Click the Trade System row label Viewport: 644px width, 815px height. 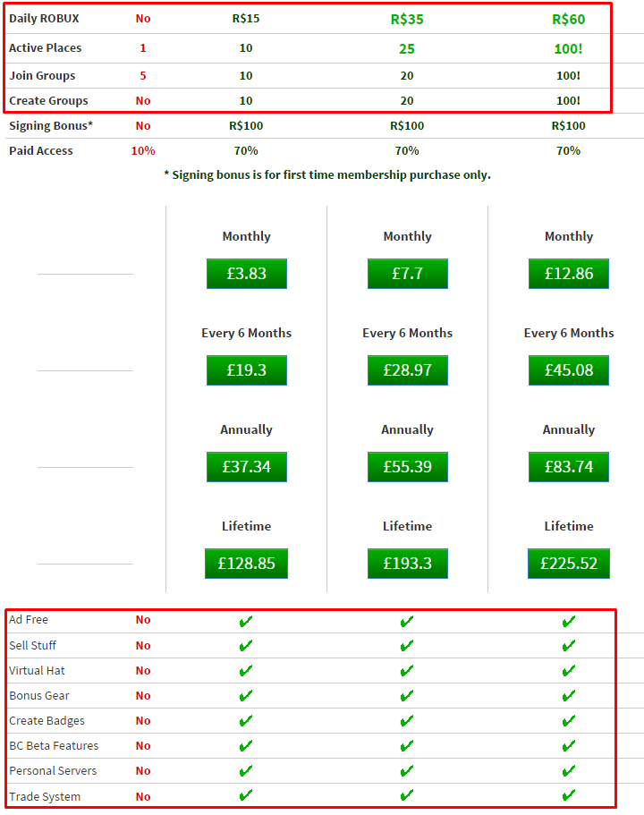(x=45, y=796)
